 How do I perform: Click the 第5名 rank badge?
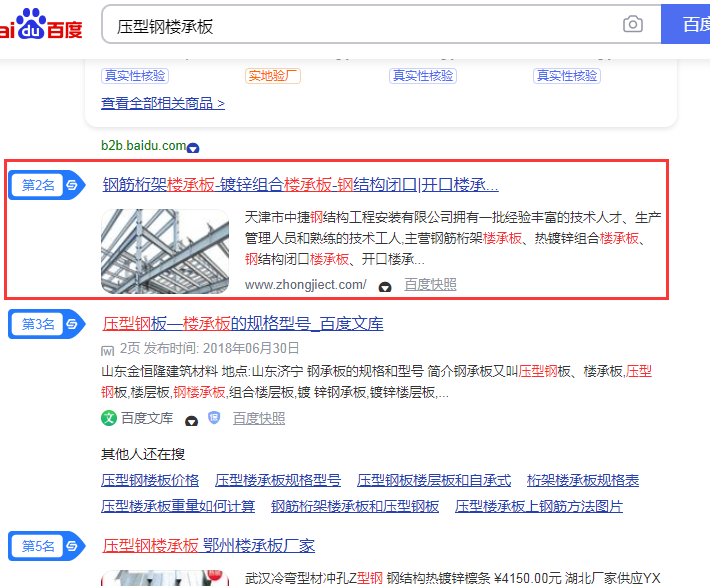[46, 546]
